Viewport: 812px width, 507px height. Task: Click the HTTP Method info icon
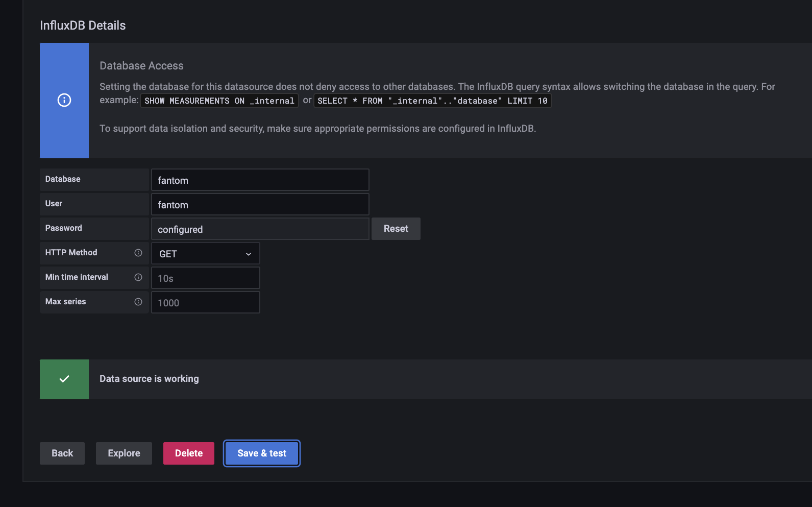point(138,253)
